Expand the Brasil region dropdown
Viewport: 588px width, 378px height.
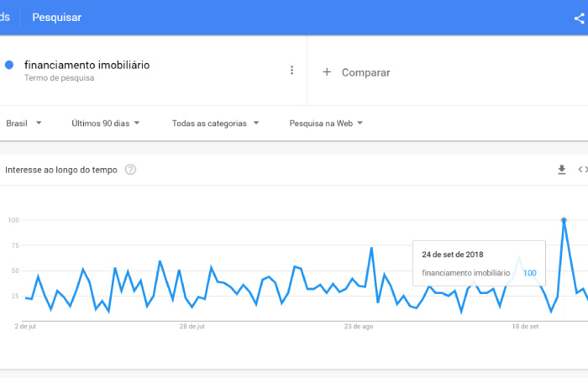(24, 123)
